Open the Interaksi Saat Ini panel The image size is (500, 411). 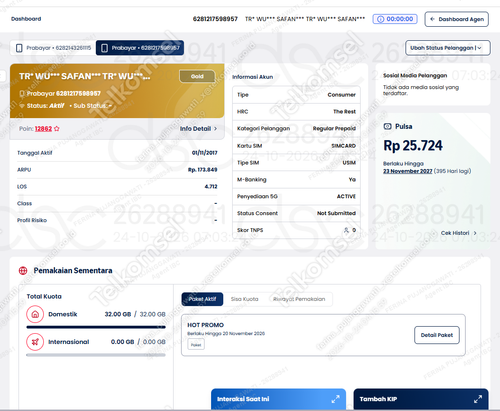point(278,399)
